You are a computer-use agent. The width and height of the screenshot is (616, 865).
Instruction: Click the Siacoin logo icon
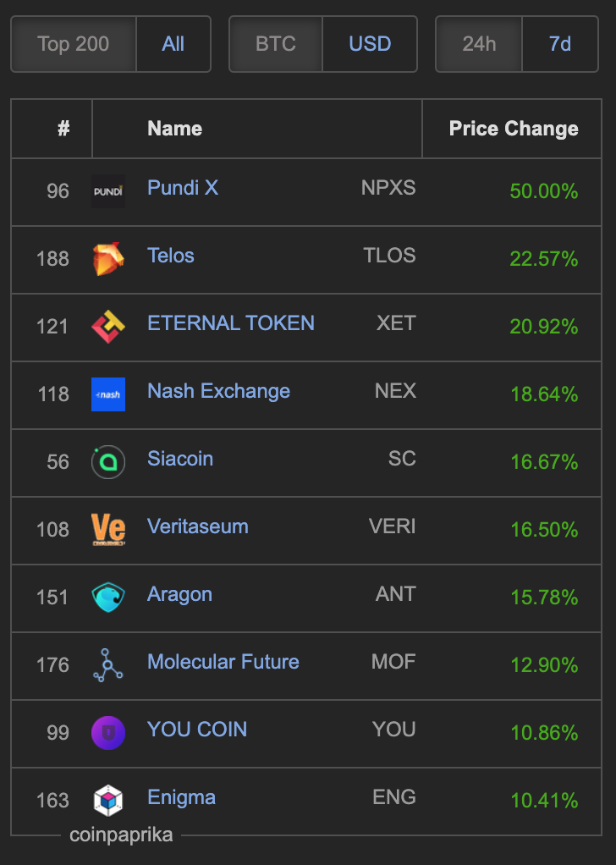coord(108,462)
